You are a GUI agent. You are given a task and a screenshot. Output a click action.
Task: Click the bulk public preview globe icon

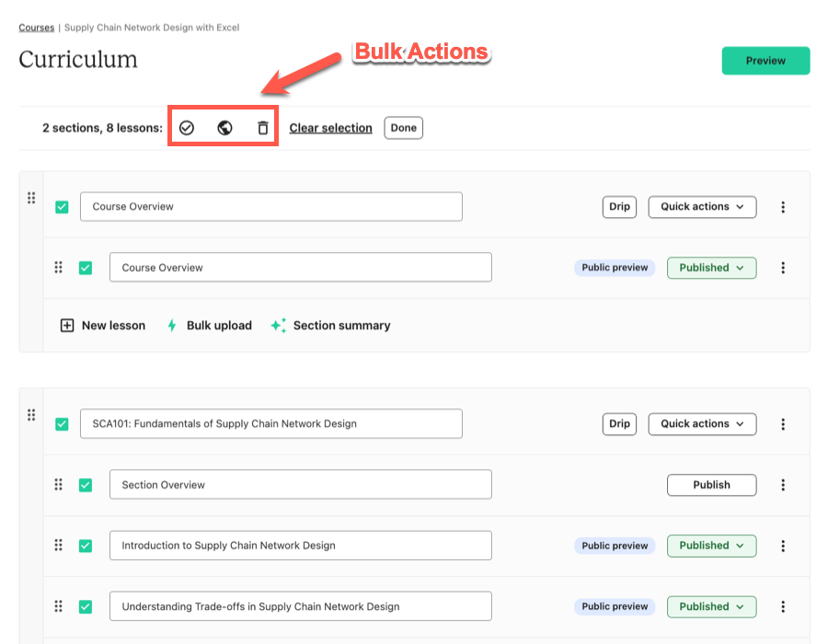(225, 128)
